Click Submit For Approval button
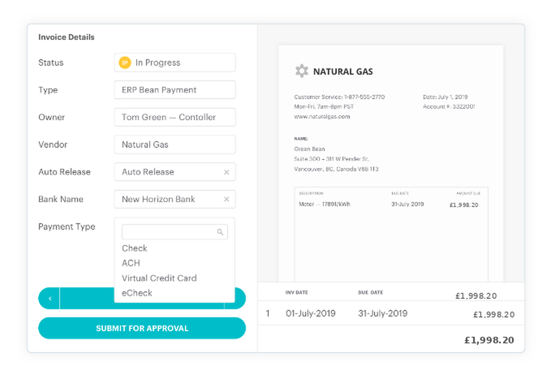Image resolution: width=551 pixels, height=392 pixels. click(x=142, y=328)
